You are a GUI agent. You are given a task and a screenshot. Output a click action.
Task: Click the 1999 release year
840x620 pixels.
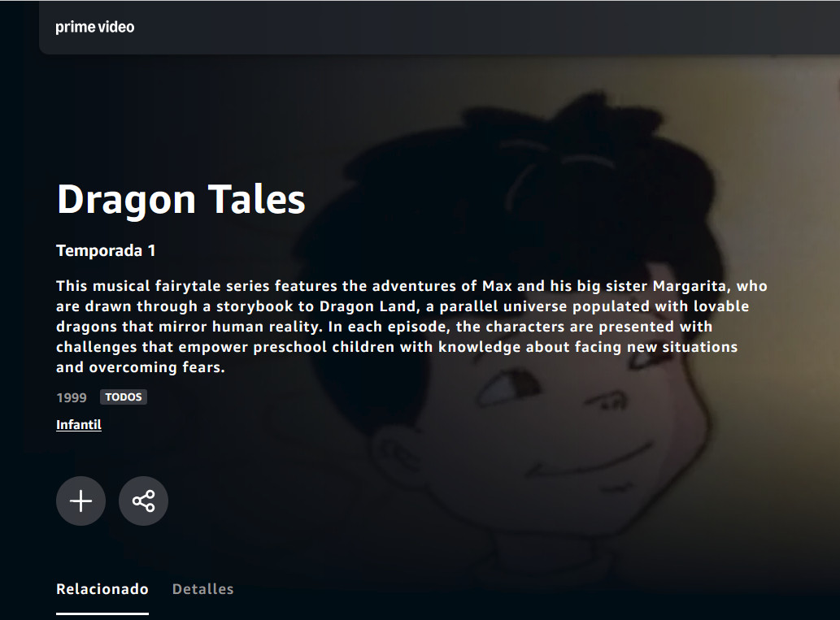pos(72,397)
